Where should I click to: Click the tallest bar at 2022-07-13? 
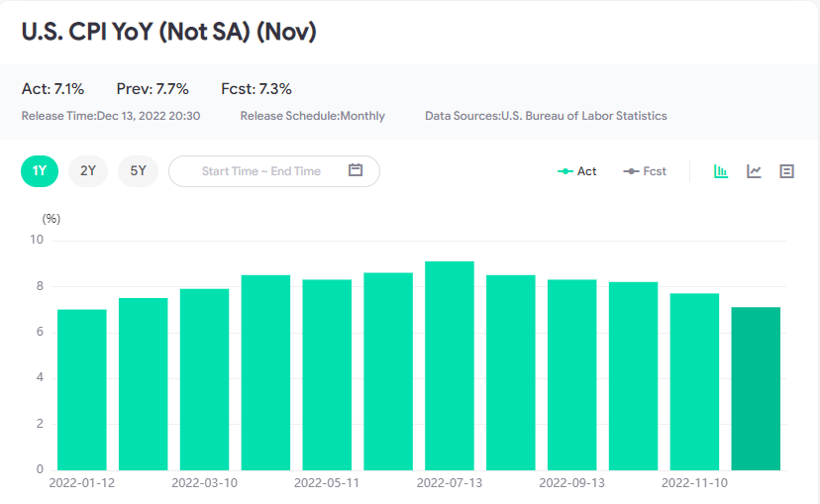[x=450, y=365]
